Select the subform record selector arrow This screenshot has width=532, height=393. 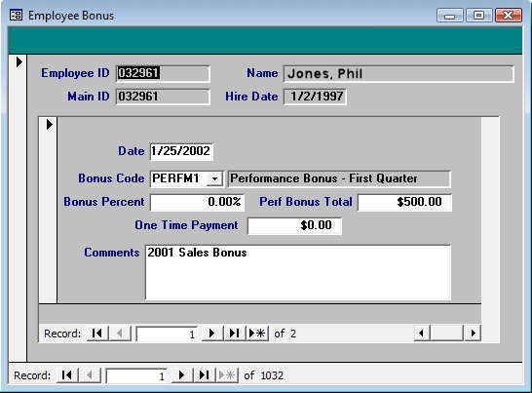50,124
